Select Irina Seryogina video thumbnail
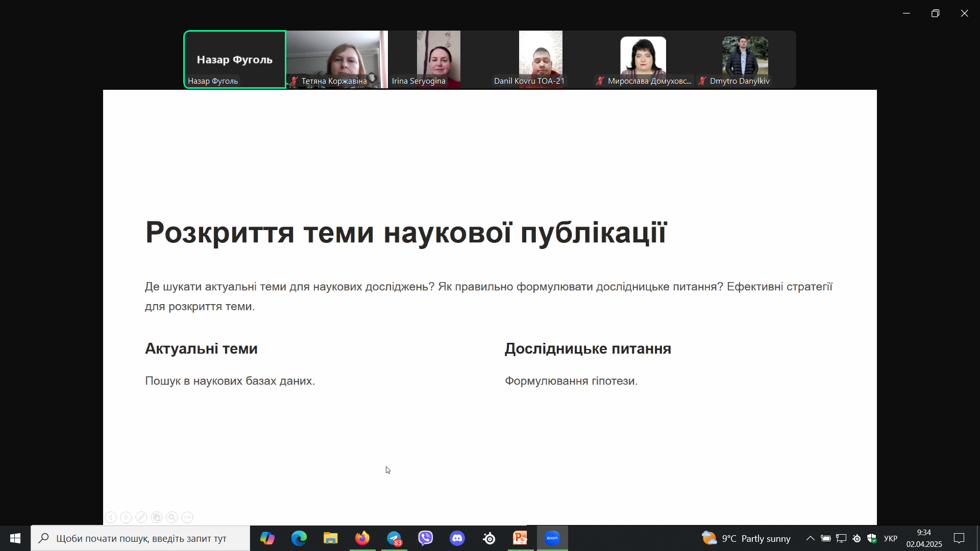This screenshot has height=551, width=980. (x=438, y=59)
